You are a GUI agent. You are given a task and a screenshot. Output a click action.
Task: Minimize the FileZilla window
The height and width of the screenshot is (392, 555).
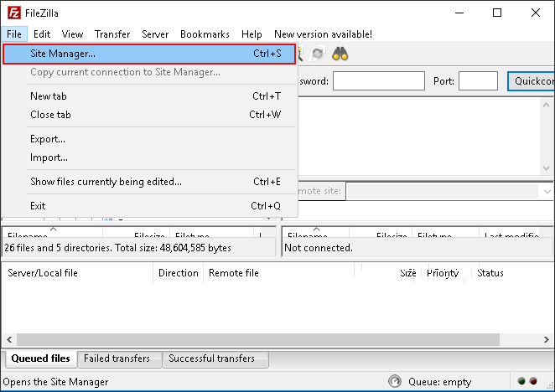(x=459, y=13)
